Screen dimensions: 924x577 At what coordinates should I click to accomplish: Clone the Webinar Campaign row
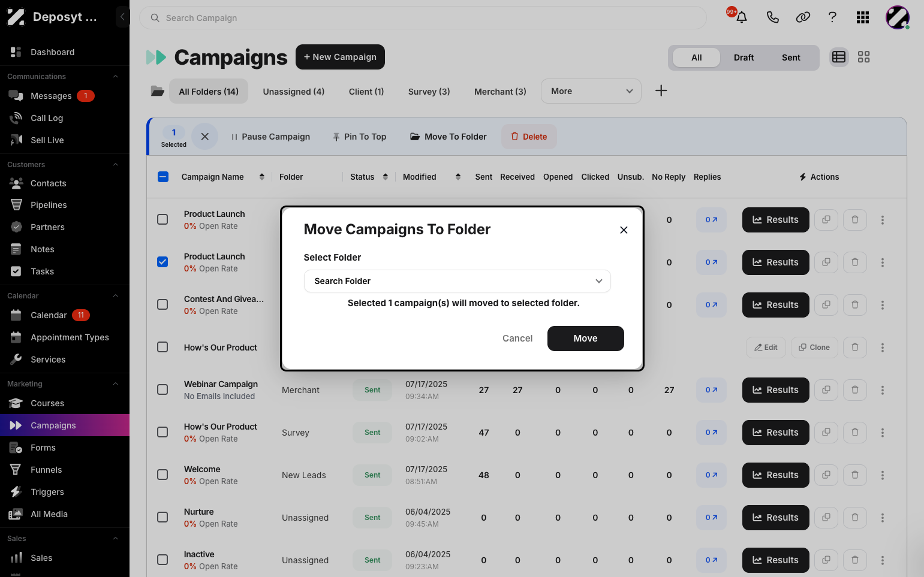pyautogui.click(x=826, y=390)
